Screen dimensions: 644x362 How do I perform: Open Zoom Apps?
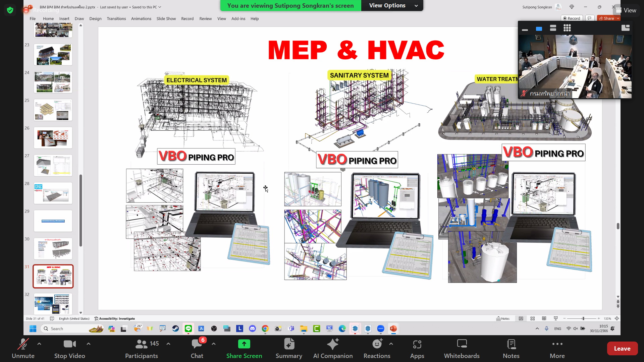tap(417, 349)
